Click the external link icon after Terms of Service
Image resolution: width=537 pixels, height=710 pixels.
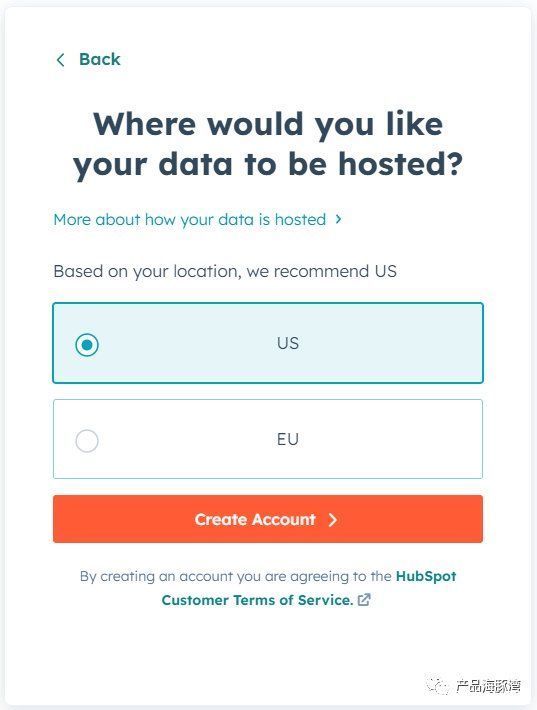pyautogui.click(x=364, y=600)
